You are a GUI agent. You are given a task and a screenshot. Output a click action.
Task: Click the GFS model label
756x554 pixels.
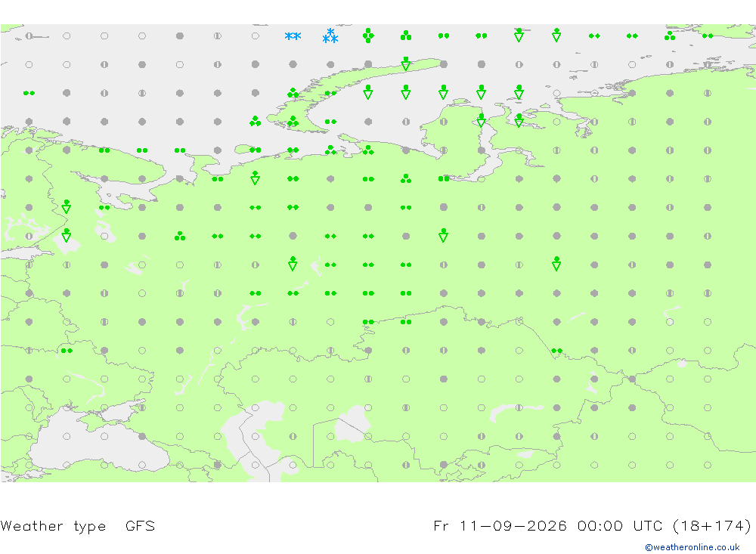click(140, 525)
